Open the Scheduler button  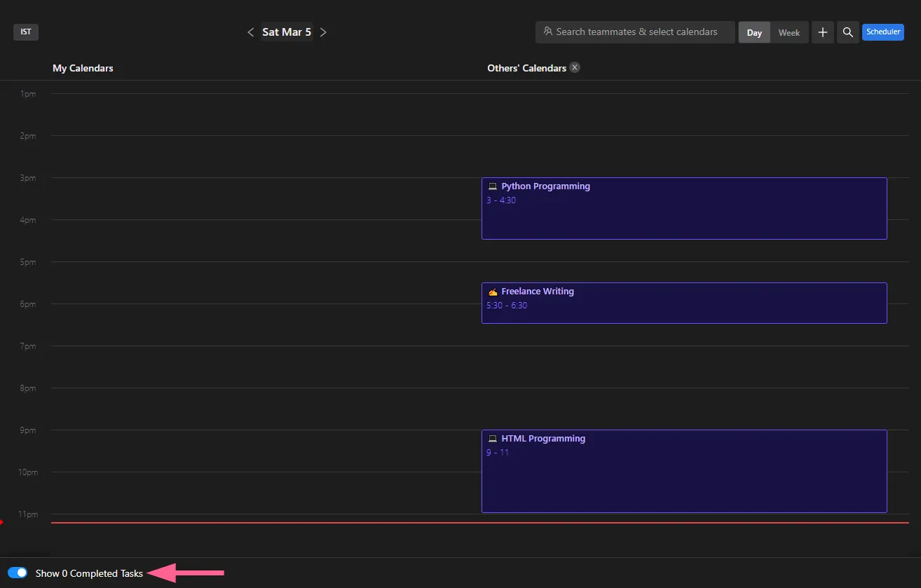pyautogui.click(x=883, y=32)
